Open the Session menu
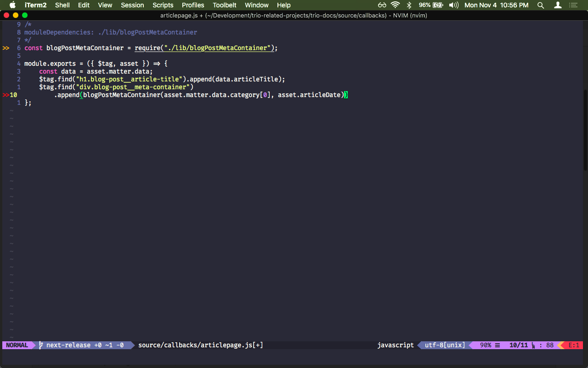 [132, 5]
